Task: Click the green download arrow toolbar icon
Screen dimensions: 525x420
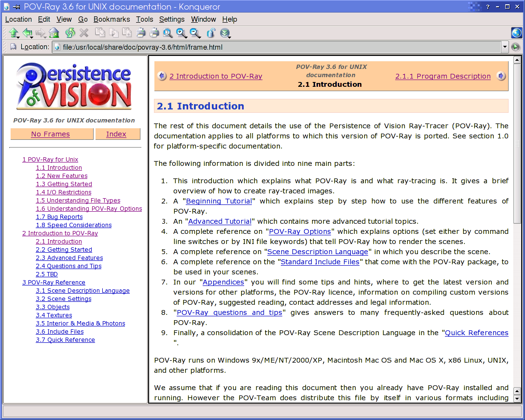Action: pyautogui.click(x=225, y=33)
